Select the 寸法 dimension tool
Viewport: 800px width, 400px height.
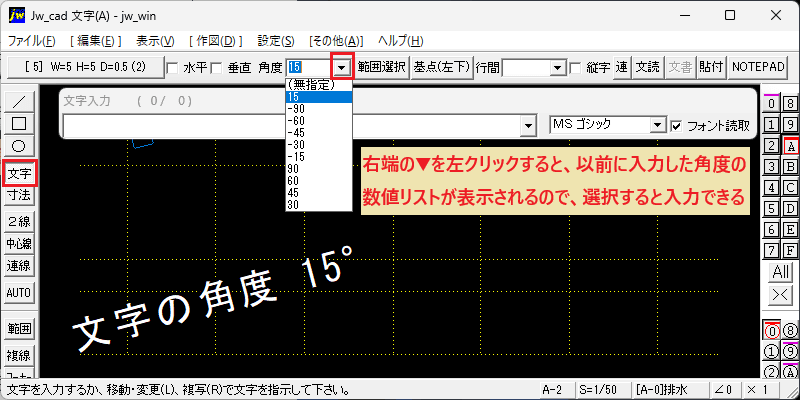(19, 194)
